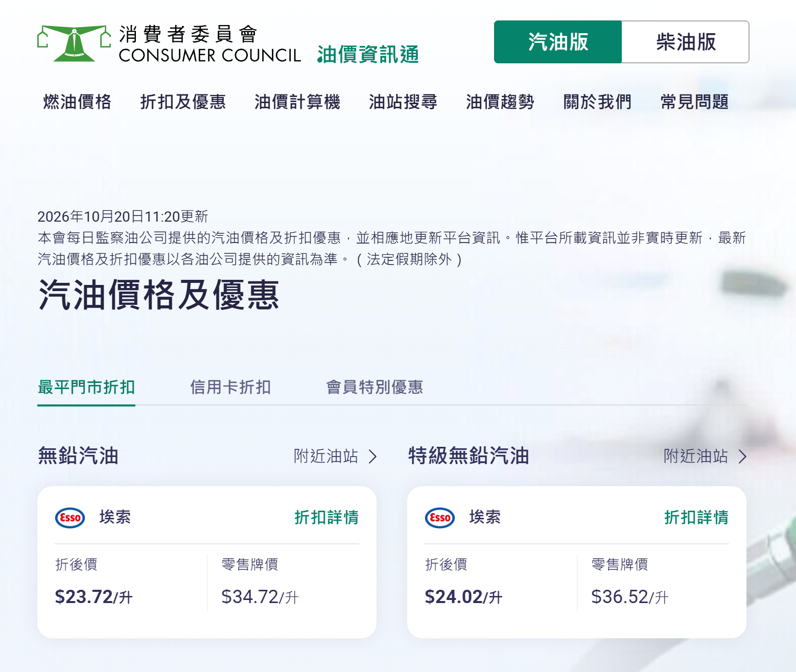Select the 最平門市折扣 tab
Screen dimensions: 796x672
pos(86,387)
